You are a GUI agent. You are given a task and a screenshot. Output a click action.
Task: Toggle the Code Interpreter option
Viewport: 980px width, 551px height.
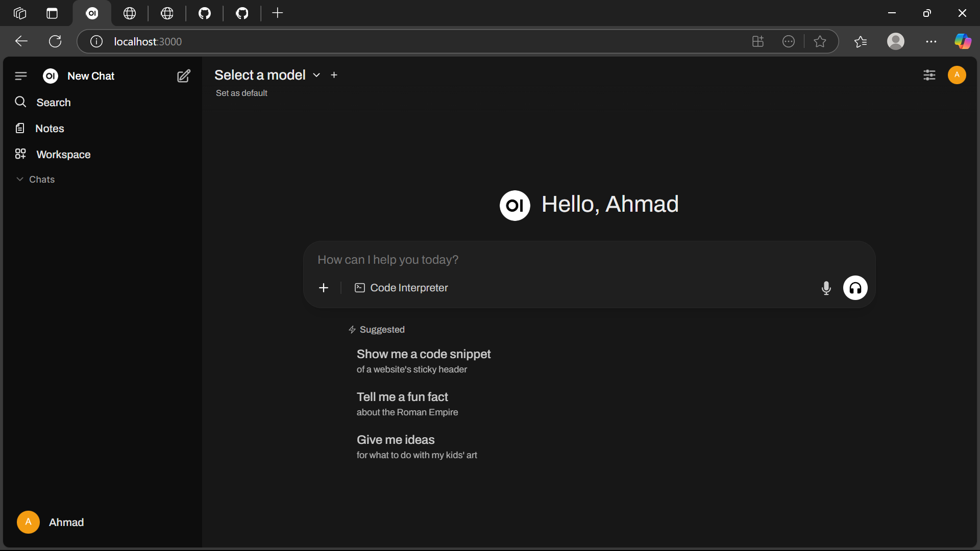click(401, 288)
